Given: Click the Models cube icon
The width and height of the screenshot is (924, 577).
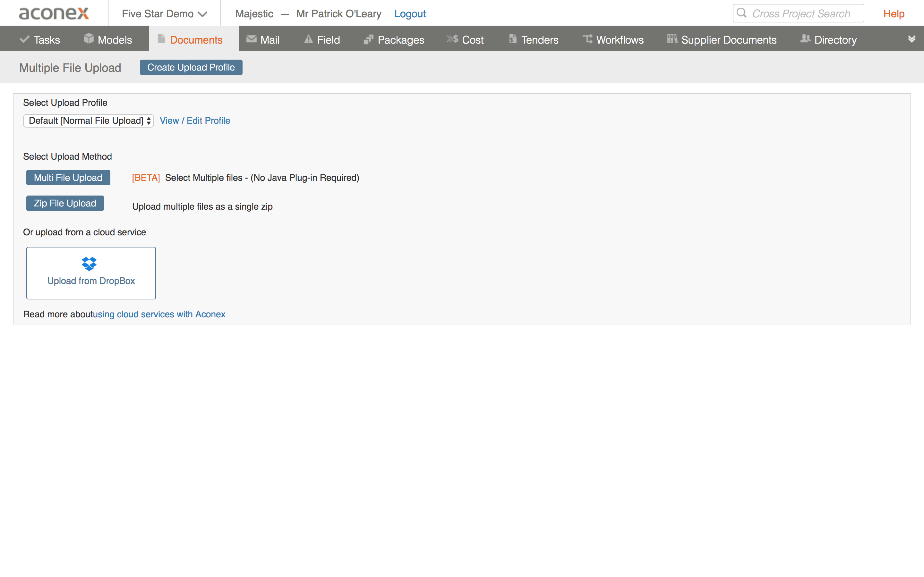Looking at the screenshot, I should [x=89, y=38].
